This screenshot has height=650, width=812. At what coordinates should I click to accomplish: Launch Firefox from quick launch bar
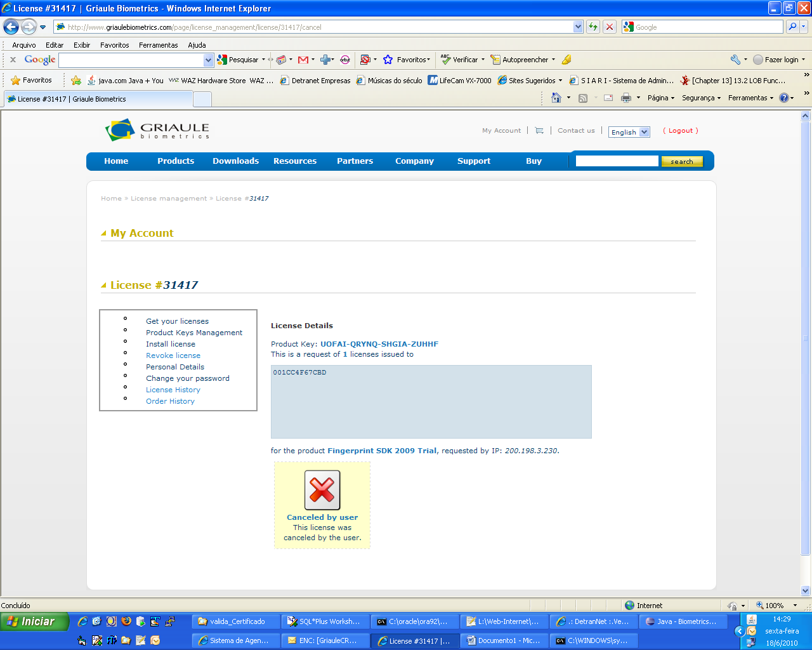pos(126,621)
